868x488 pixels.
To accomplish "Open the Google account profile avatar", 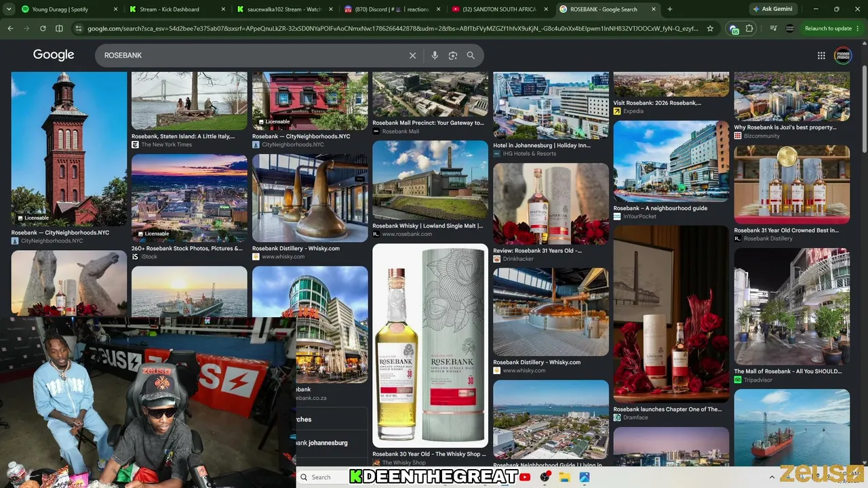I will [843, 56].
